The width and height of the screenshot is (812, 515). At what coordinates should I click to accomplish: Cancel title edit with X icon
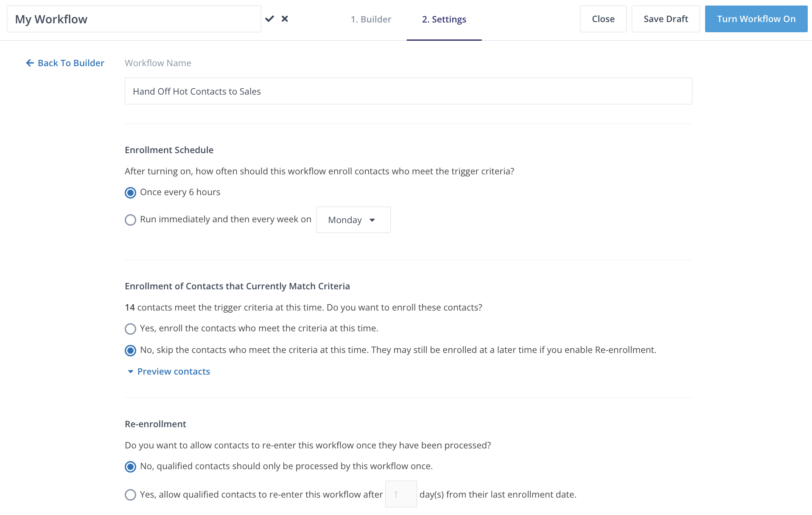click(285, 19)
